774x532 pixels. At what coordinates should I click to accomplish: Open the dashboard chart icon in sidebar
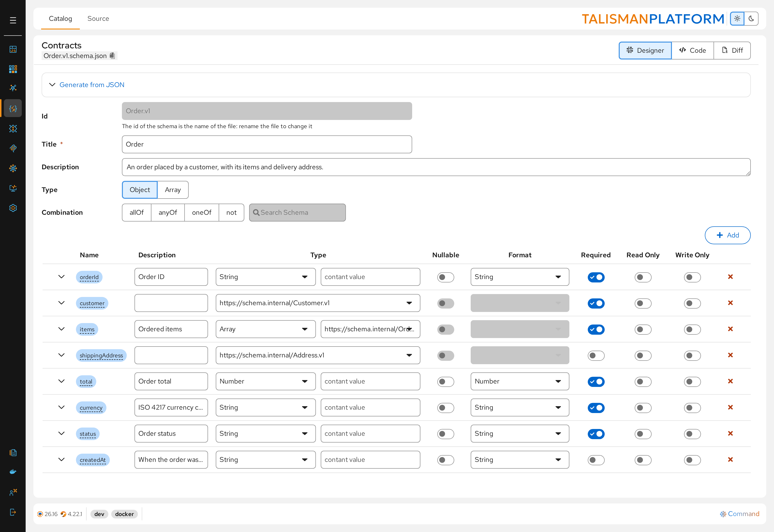[x=13, y=49]
